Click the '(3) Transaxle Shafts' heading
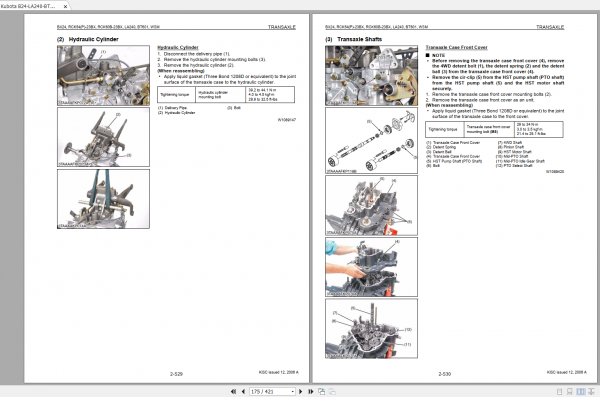The height and width of the screenshot is (397, 600). 354,39
